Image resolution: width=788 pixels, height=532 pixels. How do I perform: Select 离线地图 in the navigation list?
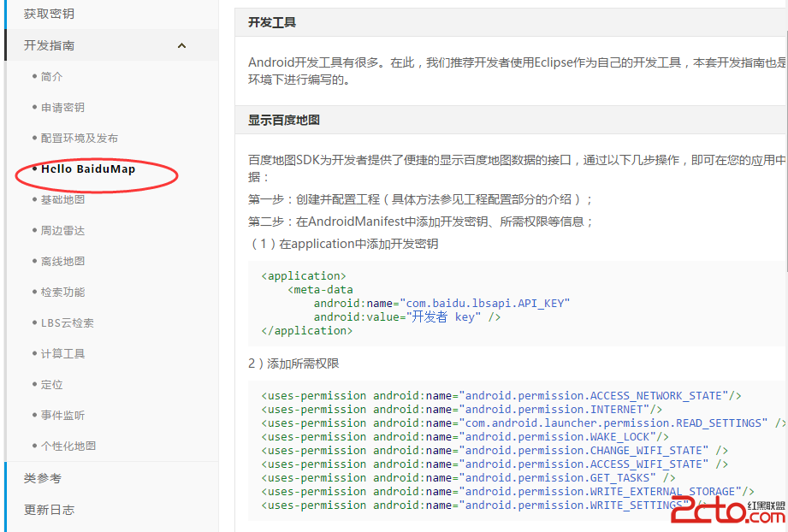pos(62,261)
